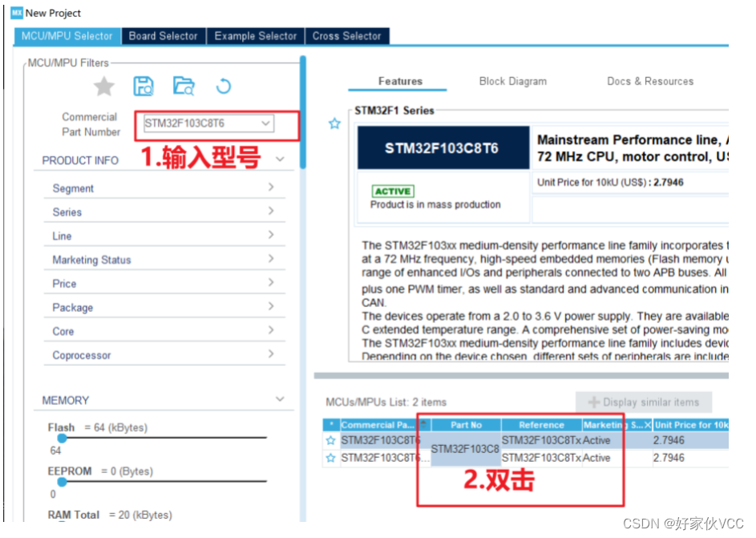Click STM32F103C8Tx reference in unhighlighted row
Image resolution: width=756 pixels, height=538 pixels.
click(541, 458)
